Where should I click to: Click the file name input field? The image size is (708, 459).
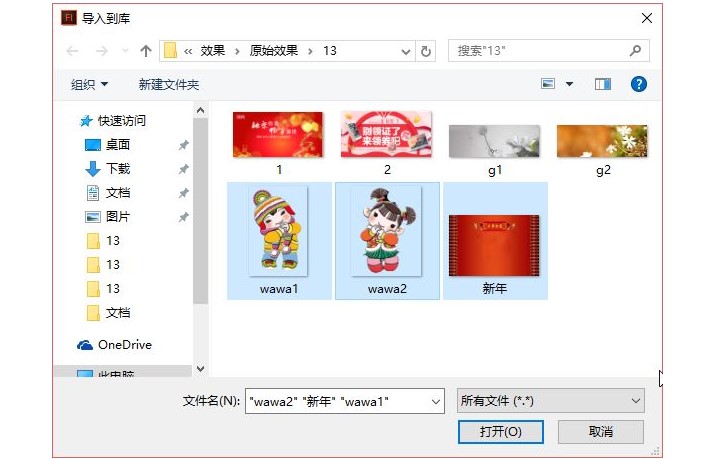coord(335,401)
